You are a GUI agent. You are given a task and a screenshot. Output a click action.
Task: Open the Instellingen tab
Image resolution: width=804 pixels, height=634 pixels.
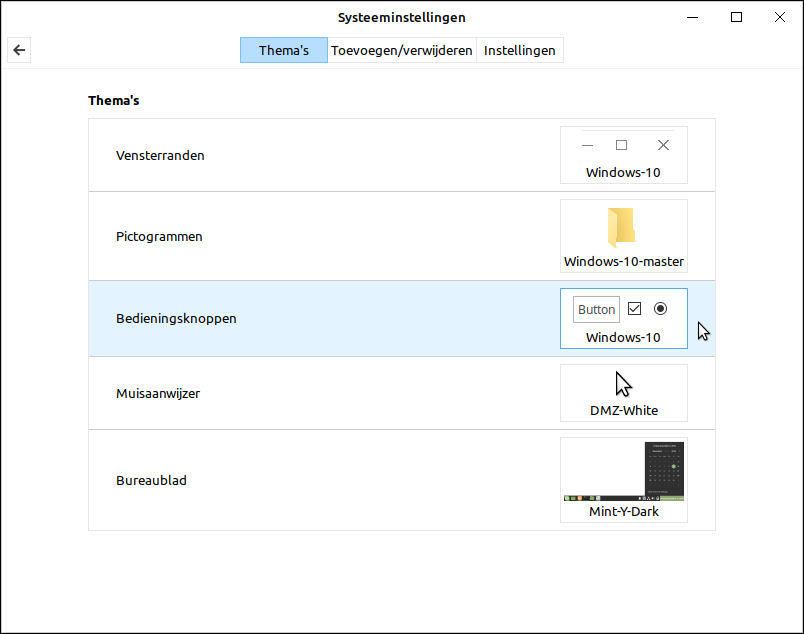click(x=519, y=50)
